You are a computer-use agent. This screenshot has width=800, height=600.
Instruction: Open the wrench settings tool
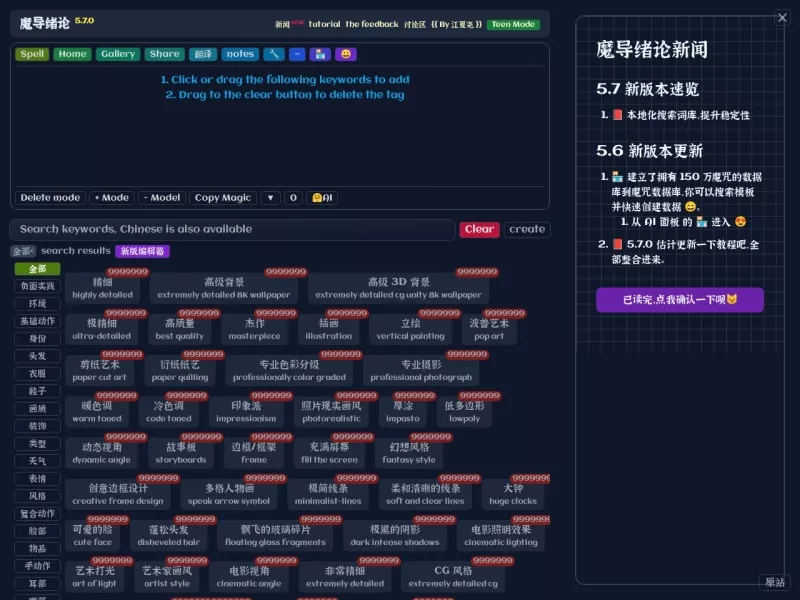274,54
